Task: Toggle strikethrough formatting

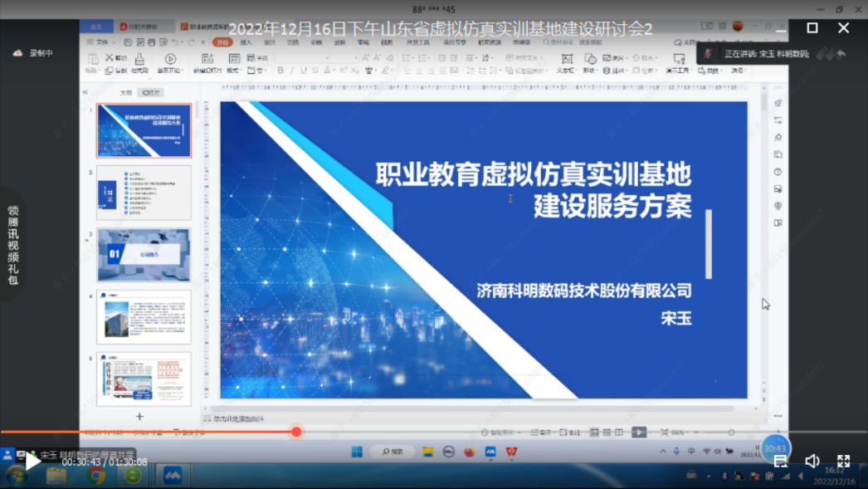Action: tap(315, 71)
